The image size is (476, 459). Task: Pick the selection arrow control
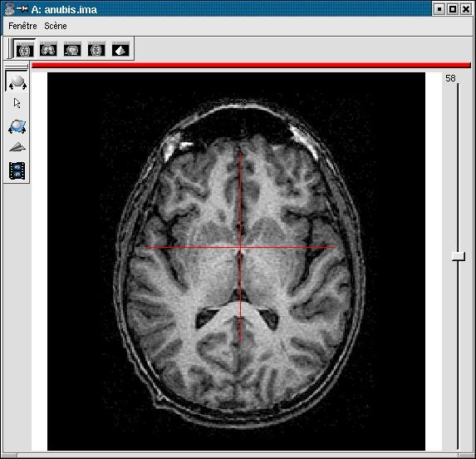17,103
